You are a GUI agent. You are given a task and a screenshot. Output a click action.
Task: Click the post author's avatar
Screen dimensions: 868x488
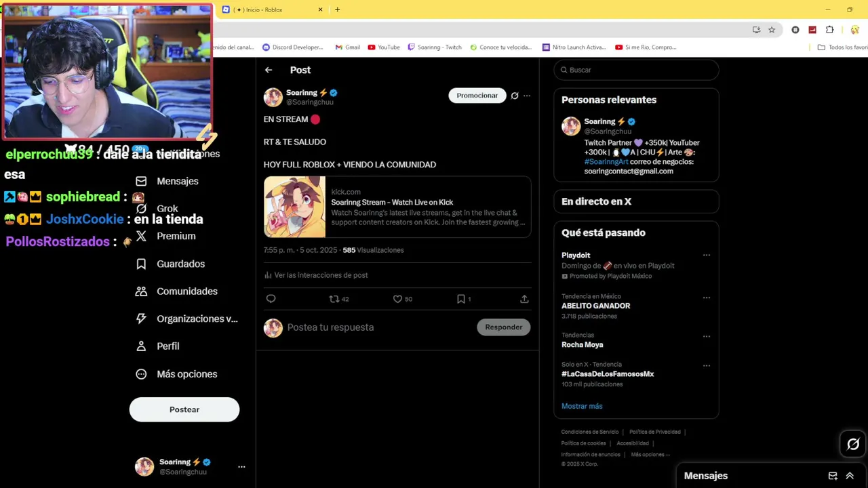click(273, 98)
